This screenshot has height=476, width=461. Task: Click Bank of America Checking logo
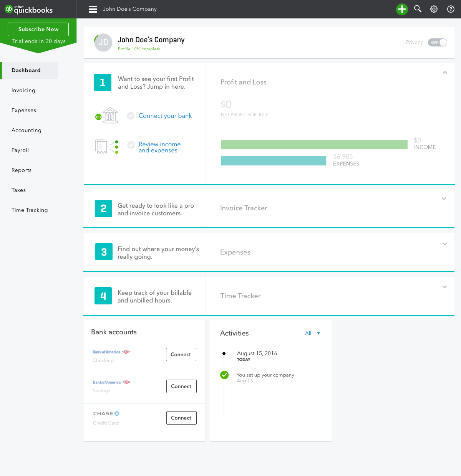pyautogui.click(x=111, y=352)
